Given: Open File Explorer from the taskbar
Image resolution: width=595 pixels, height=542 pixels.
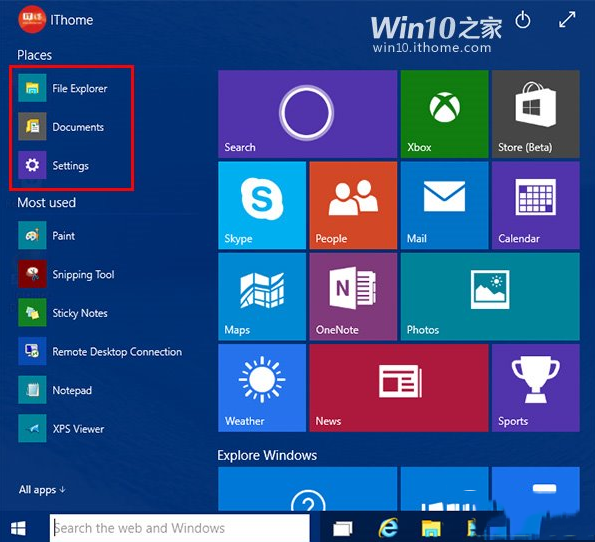Looking at the screenshot, I should [431, 528].
